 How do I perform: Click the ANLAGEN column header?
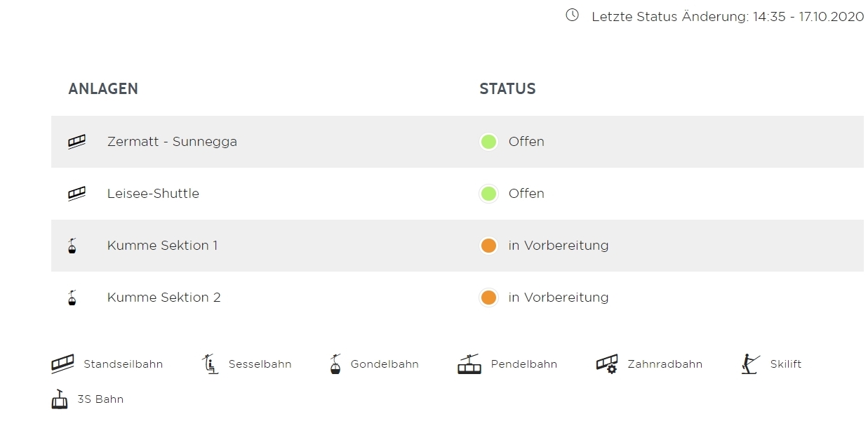(103, 89)
